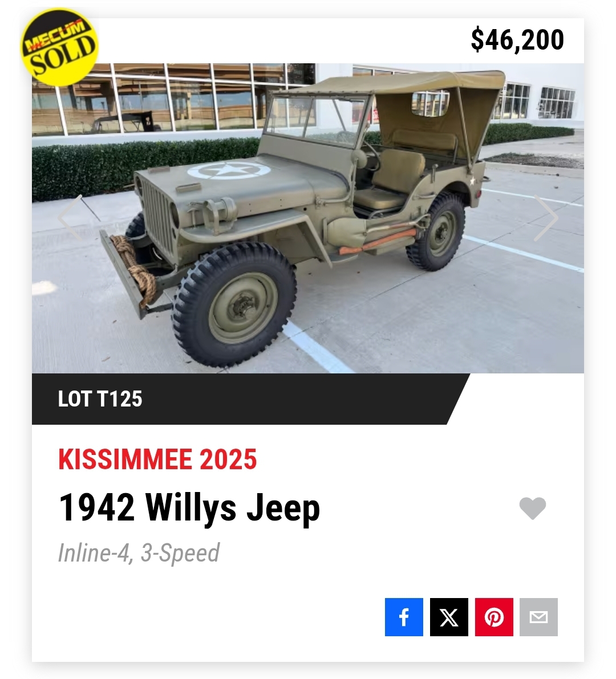The image size is (616, 679).
Task: Click the Jeep's front tire in photo
Action: click(x=234, y=304)
